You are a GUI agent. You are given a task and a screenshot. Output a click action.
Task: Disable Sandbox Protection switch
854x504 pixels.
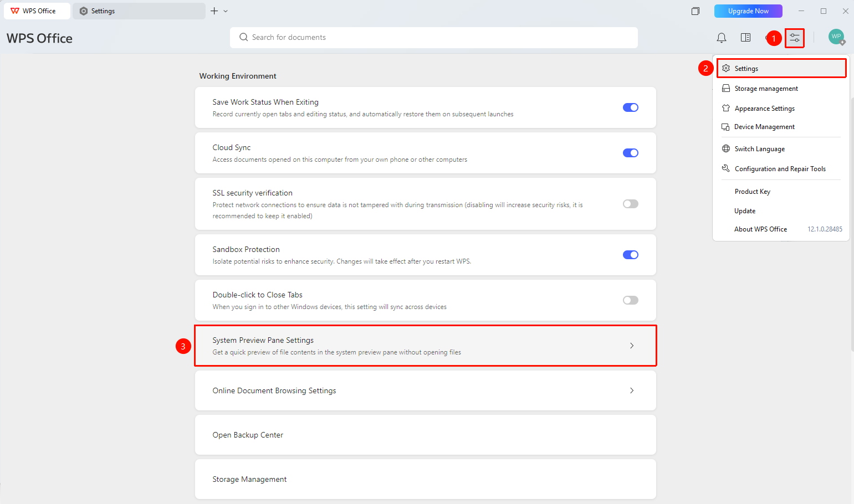(x=631, y=255)
